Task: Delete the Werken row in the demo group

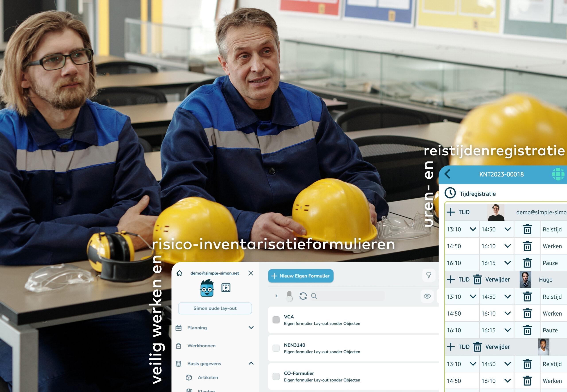Action: coord(527,246)
